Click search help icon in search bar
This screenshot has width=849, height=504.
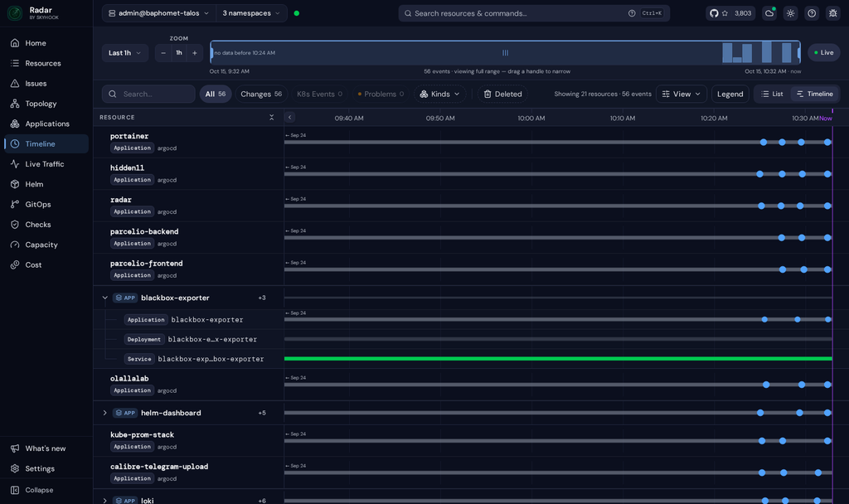(x=631, y=13)
